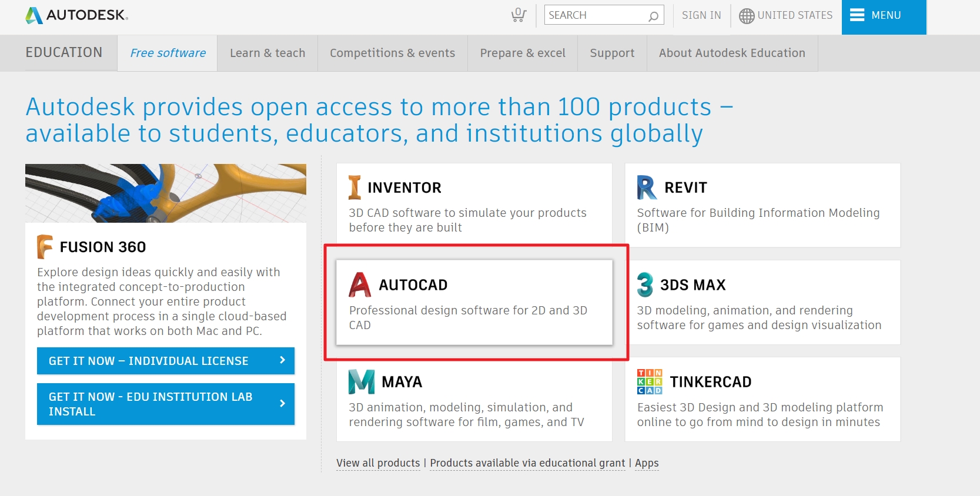
Task: Click the Individual License button arrow
Action: pyautogui.click(x=282, y=360)
